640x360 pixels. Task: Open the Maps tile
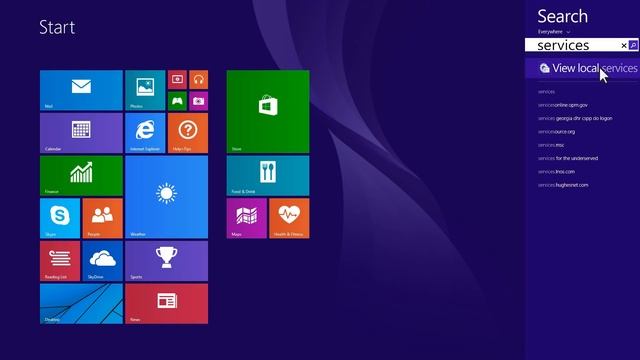(247, 218)
